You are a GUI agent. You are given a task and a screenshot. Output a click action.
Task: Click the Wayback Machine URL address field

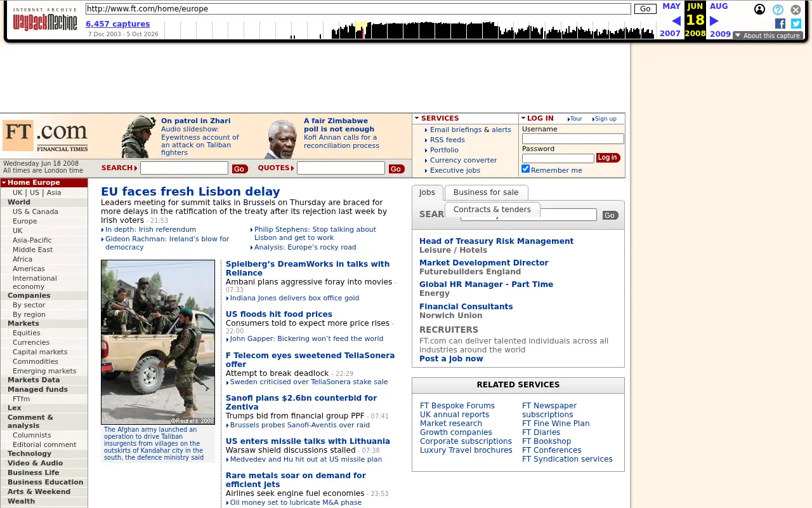point(358,9)
